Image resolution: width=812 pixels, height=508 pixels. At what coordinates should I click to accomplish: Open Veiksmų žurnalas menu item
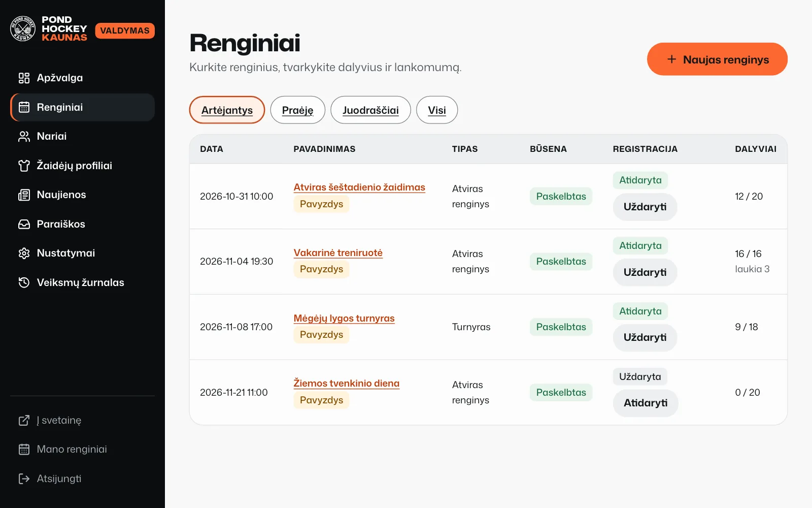tap(82, 282)
